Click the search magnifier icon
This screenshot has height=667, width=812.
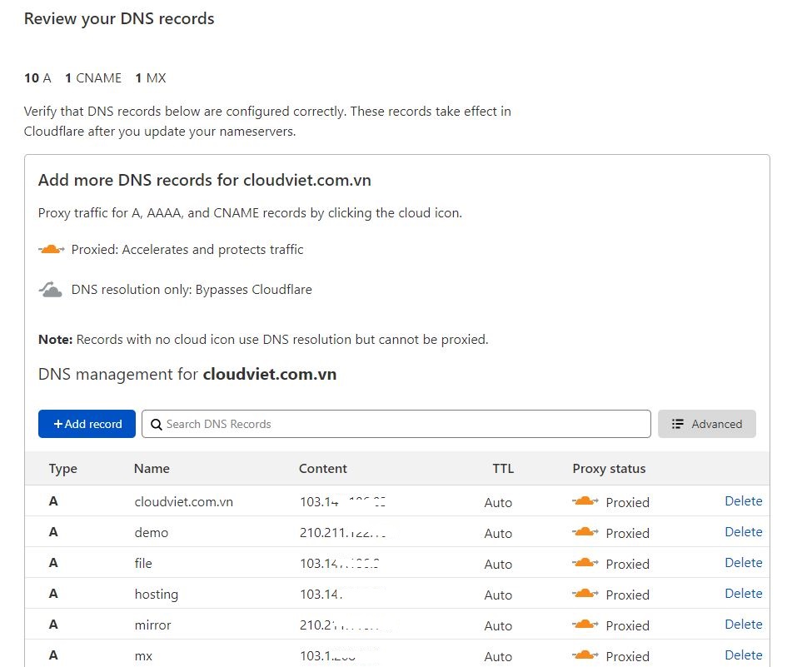[156, 424]
